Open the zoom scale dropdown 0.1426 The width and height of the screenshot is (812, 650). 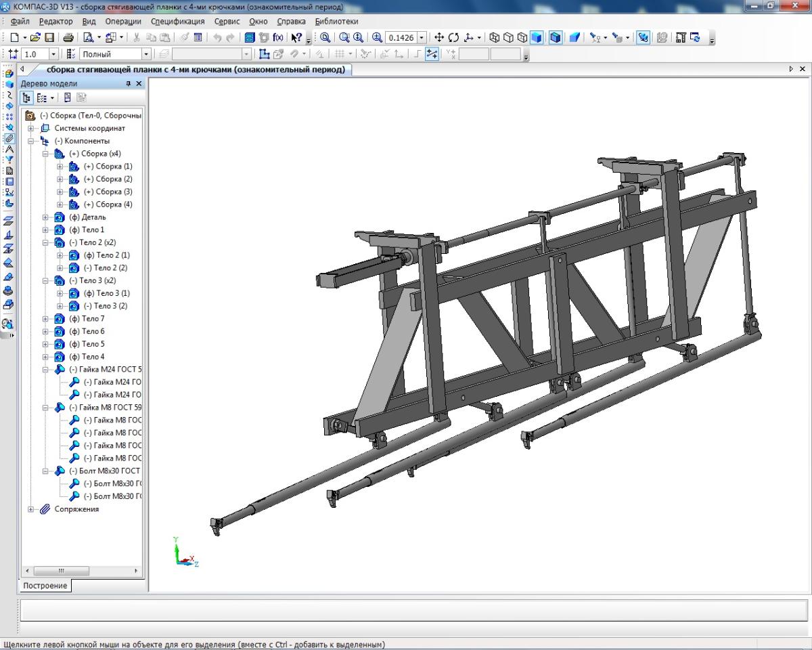422,38
